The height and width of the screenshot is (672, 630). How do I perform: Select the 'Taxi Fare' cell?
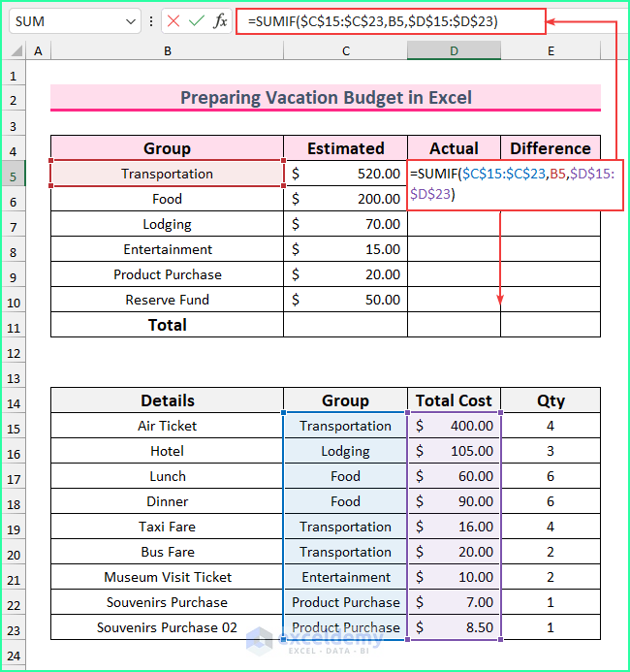[167, 527]
